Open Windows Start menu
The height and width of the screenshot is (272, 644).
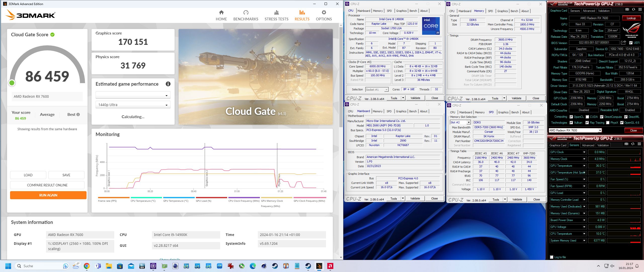tap(8, 266)
